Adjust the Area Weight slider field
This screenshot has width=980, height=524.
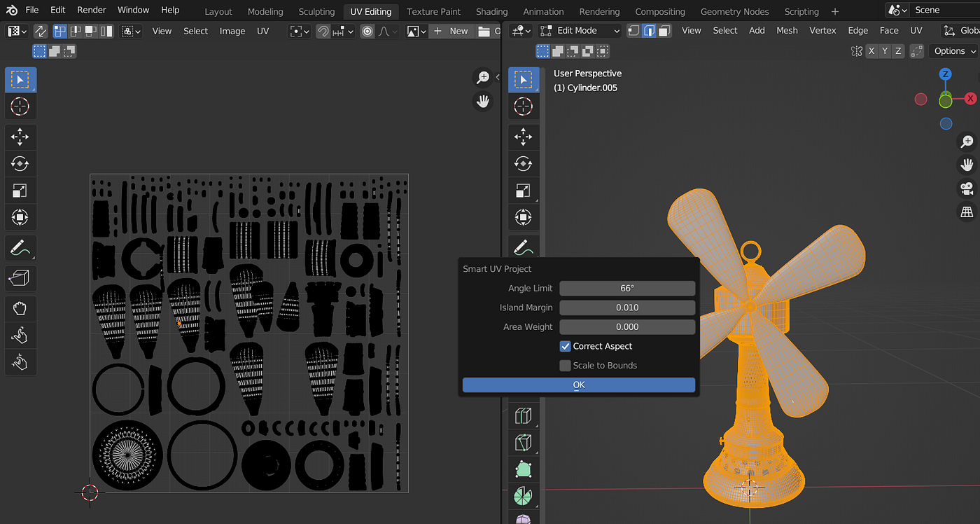coord(627,327)
